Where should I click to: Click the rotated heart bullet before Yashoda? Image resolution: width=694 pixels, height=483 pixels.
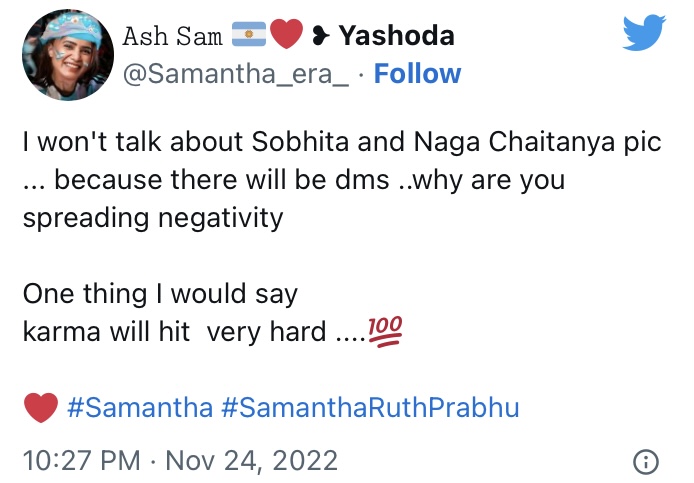pos(319,37)
